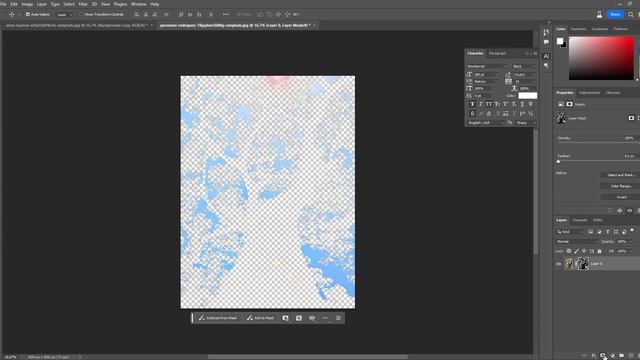640x360 pixels.
Task: Click the load selection from mask icon
Action: (x=610, y=211)
